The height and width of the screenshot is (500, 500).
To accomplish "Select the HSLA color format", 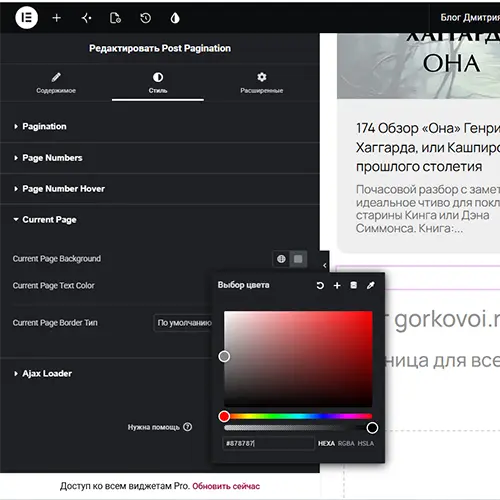I will pos(366,443).
